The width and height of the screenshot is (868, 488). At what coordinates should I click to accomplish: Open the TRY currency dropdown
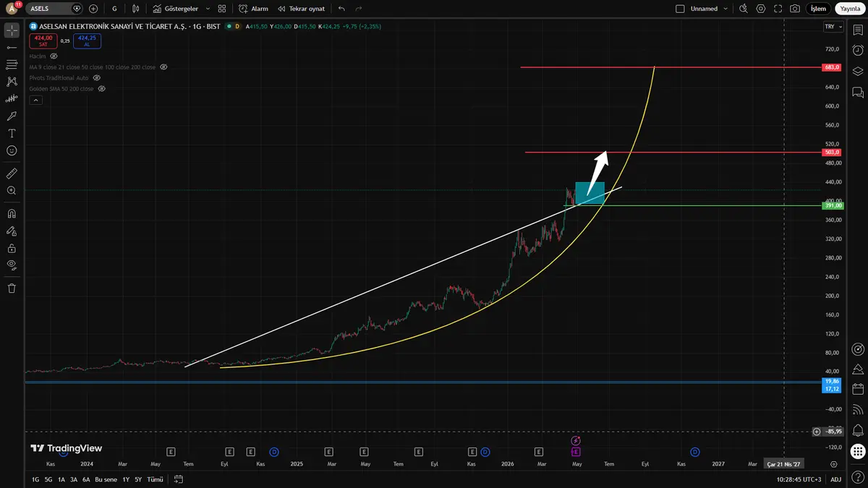click(833, 26)
